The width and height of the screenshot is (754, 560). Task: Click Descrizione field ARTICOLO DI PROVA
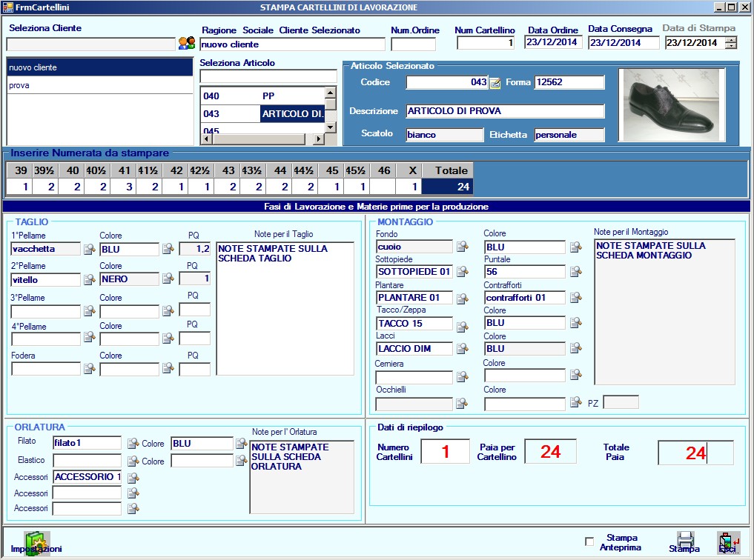click(505, 111)
